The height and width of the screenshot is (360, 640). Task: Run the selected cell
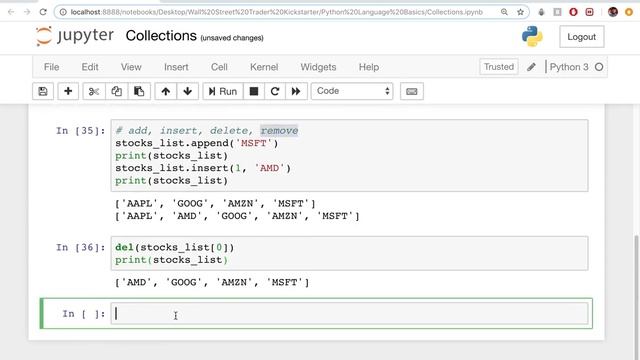coord(223,91)
